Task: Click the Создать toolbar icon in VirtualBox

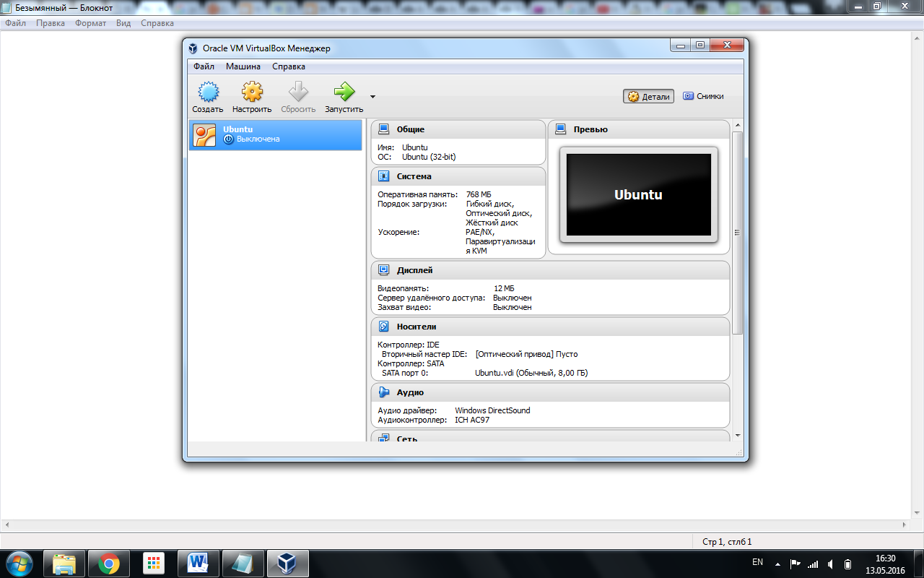Action: tap(208, 92)
